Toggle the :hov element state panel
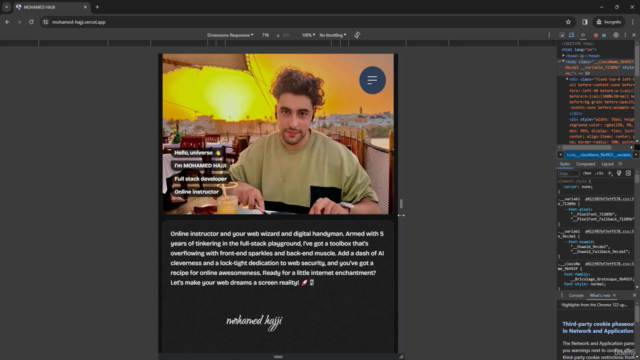The width and height of the screenshot is (640, 360). coord(587,173)
